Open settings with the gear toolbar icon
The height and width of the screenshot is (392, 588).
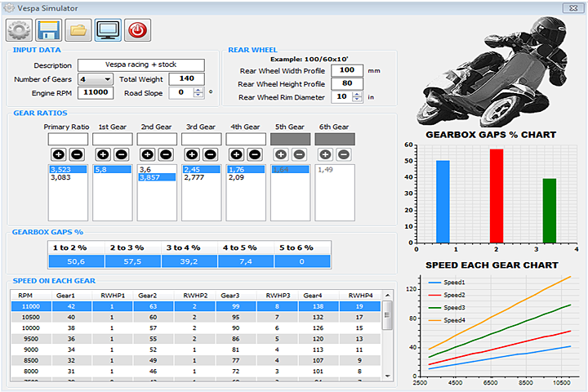coord(19,30)
